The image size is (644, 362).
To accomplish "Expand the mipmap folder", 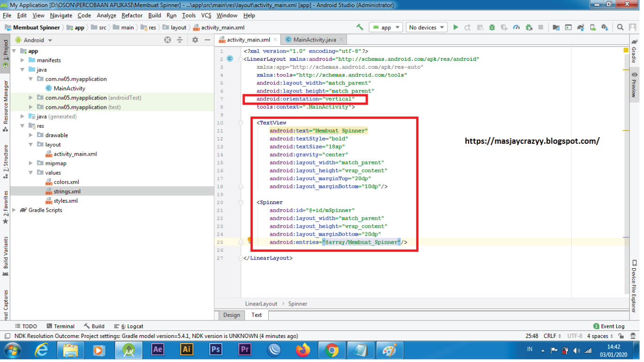I will tap(31, 163).
